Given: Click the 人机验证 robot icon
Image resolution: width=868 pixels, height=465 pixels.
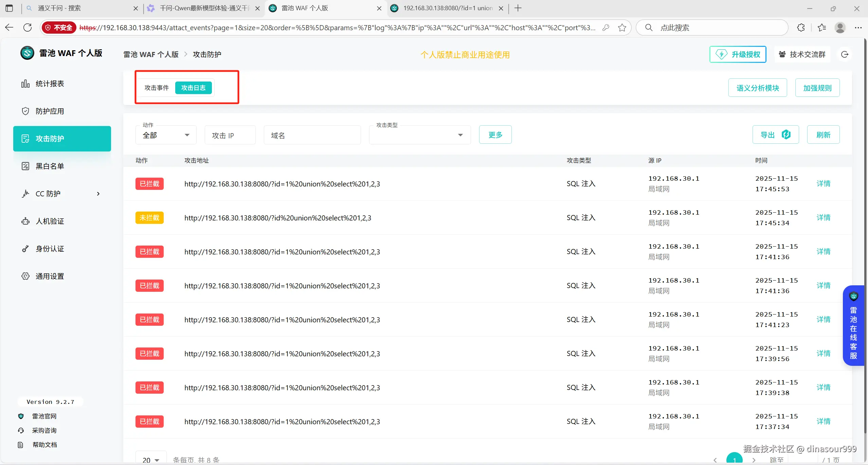Looking at the screenshot, I should pyautogui.click(x=25, y=221).
